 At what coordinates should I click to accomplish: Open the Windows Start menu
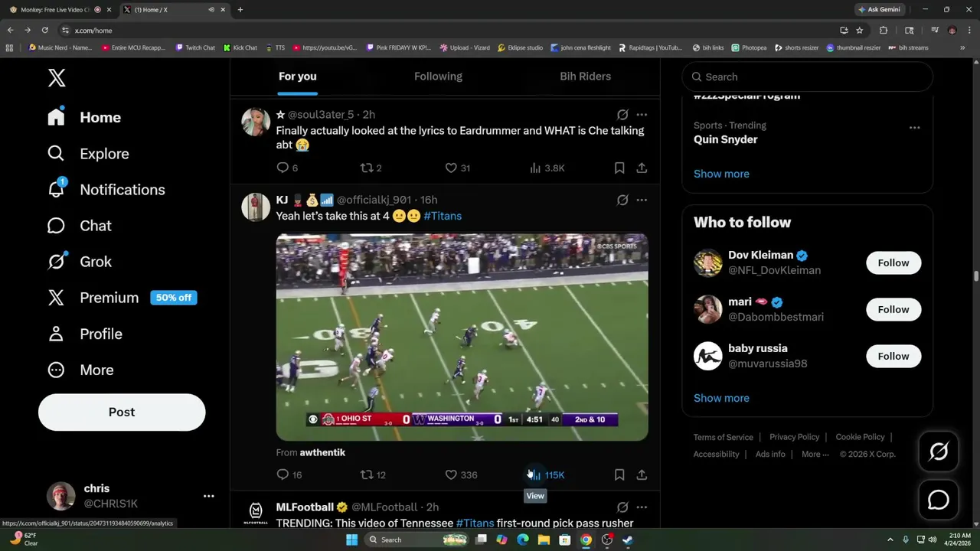(351, 540)
